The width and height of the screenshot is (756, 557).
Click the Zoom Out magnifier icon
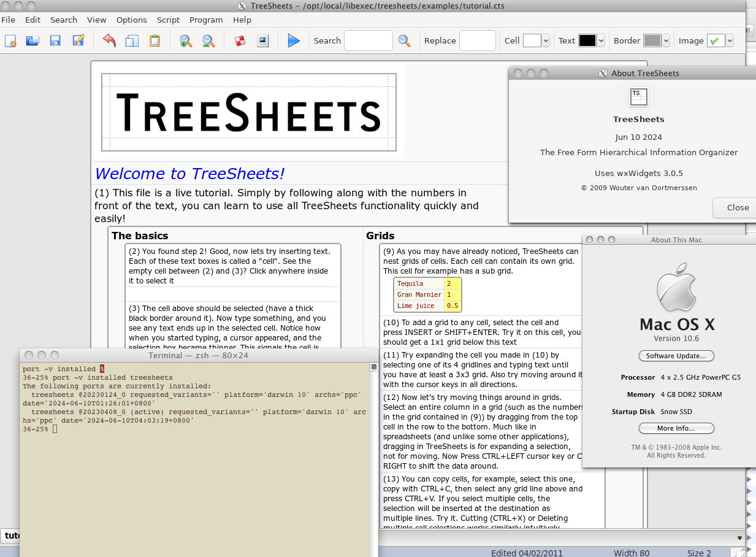point(208,40)
